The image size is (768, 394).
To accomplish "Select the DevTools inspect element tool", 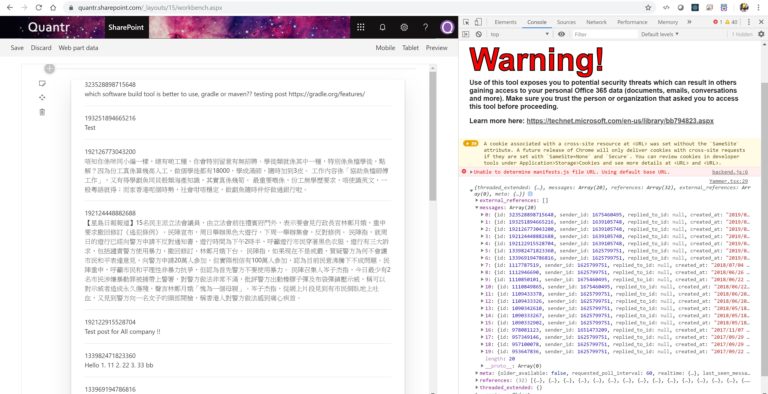I will click(x=466, y=22).
